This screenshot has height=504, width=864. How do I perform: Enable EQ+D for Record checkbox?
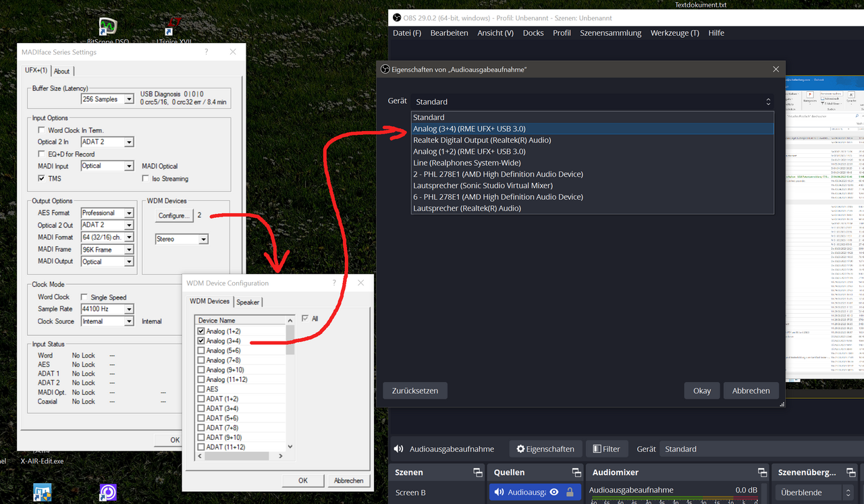tap(42, 154)
